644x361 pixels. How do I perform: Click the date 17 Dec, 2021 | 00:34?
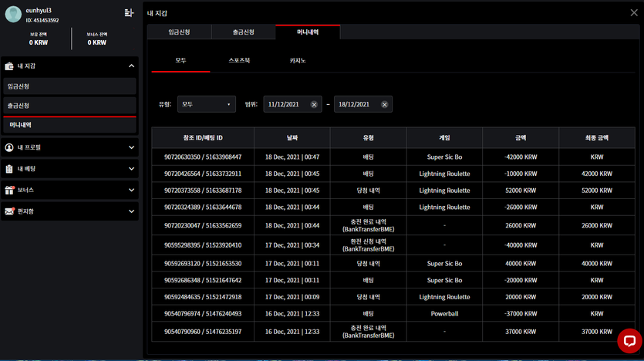(292, 245)
